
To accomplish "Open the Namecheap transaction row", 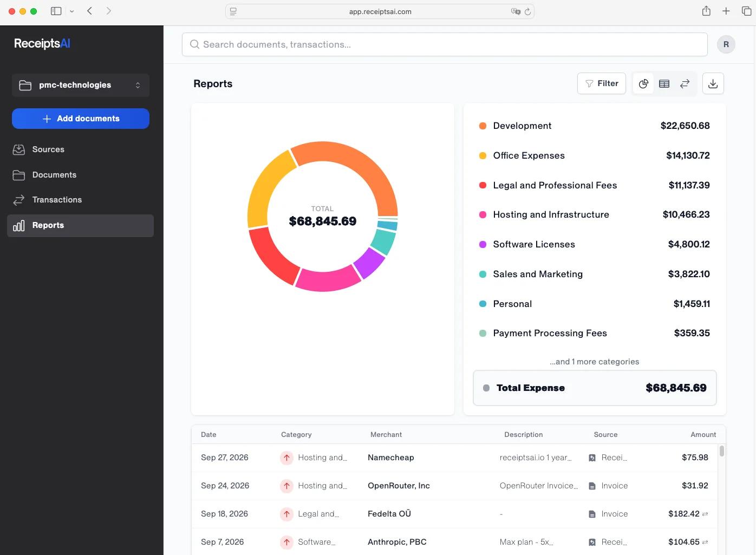I will (x=454, y=458).
